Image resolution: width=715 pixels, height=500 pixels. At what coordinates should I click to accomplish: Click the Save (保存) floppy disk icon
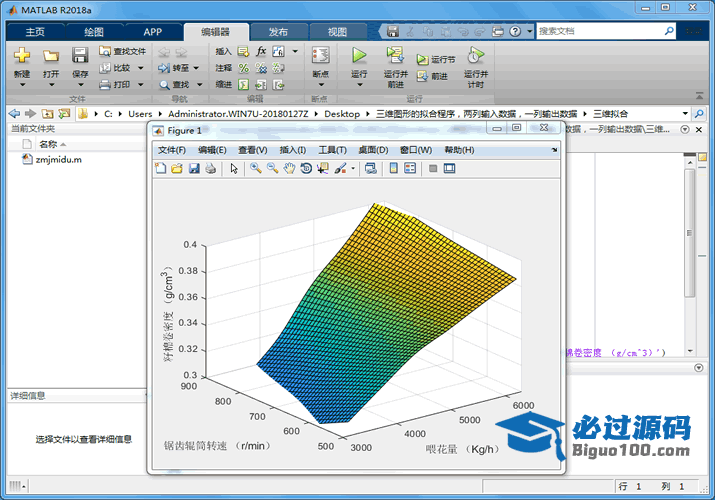click(x=80, y=55)
